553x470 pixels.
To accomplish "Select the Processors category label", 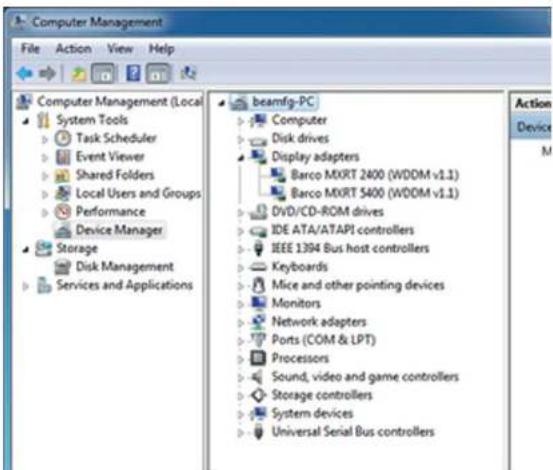I will [x=300, y=358].
